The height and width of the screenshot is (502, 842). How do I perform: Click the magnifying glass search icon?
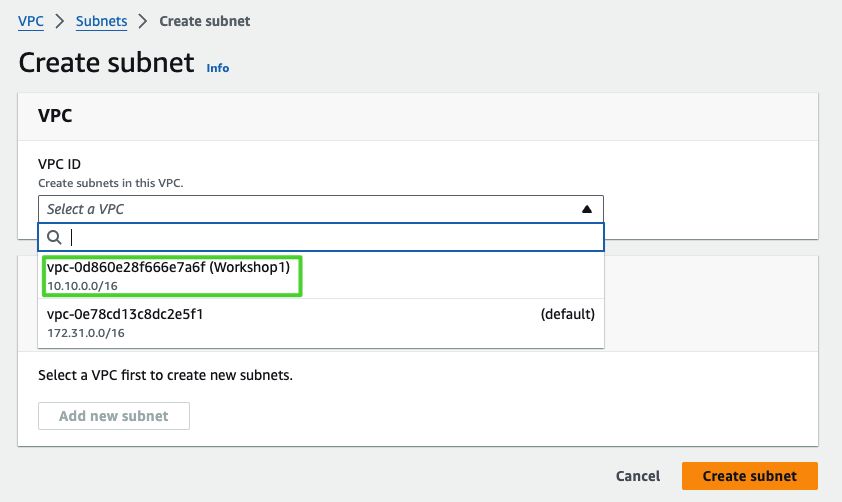(54, 237)
